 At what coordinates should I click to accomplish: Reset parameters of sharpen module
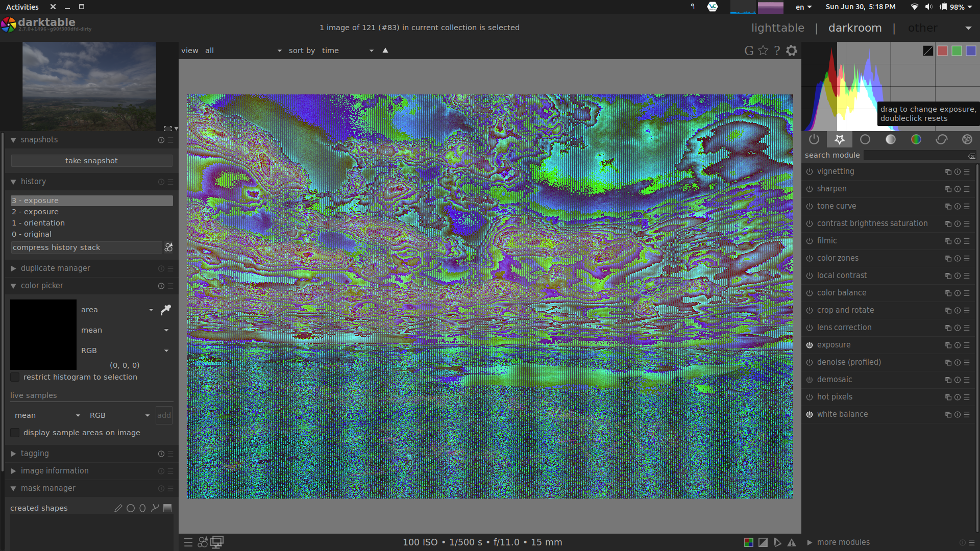(x=958, y=189)
